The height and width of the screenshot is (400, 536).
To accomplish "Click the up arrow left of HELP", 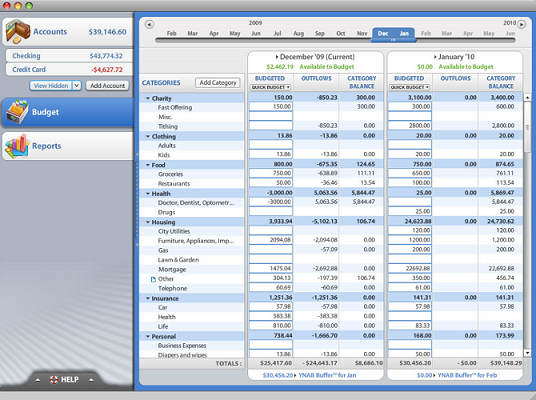I will 38,380.
